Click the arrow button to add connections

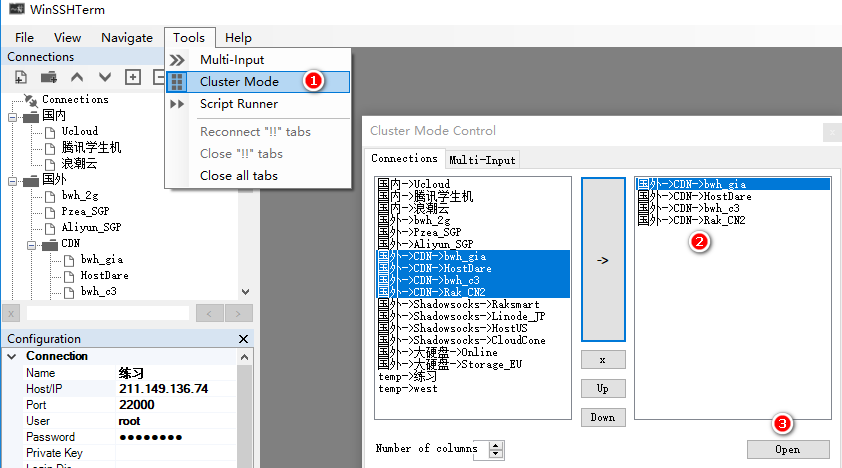pyautogui.click(x=602, y=259)
